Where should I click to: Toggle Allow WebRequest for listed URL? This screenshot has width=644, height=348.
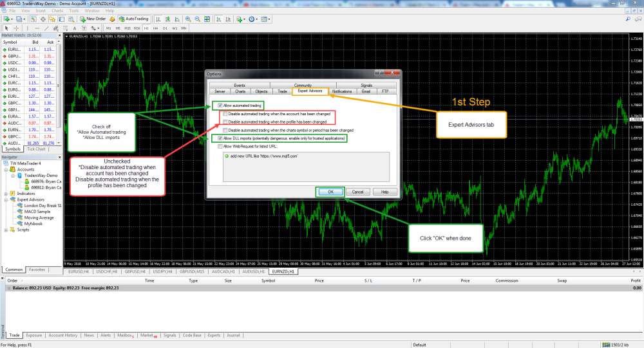(x=220, y=146)
